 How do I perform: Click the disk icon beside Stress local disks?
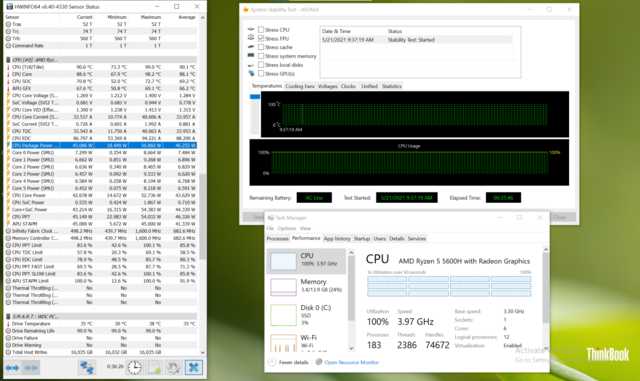(x=251, y=65)
